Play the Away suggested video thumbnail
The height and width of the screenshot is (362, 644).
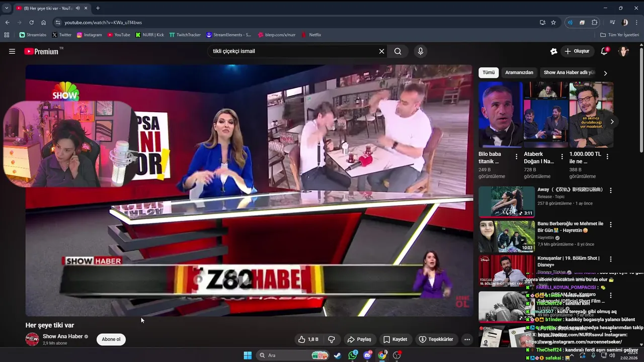pyautogui.click(x=506, y=201)
